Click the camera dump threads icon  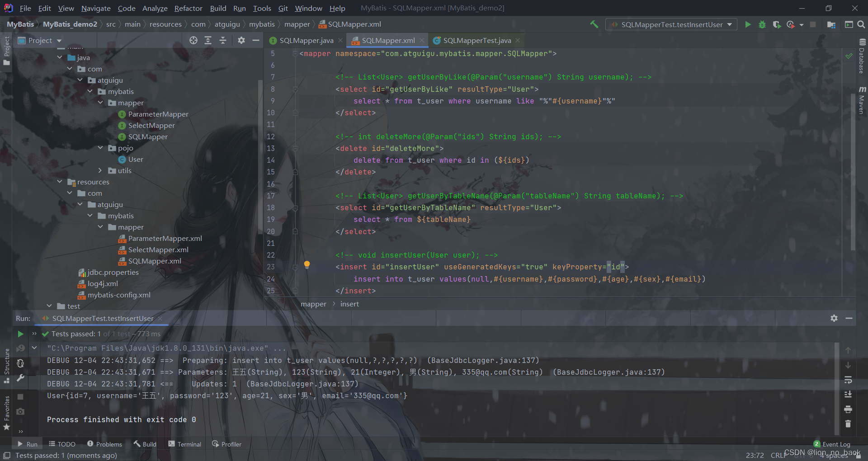tap(20, 411)
